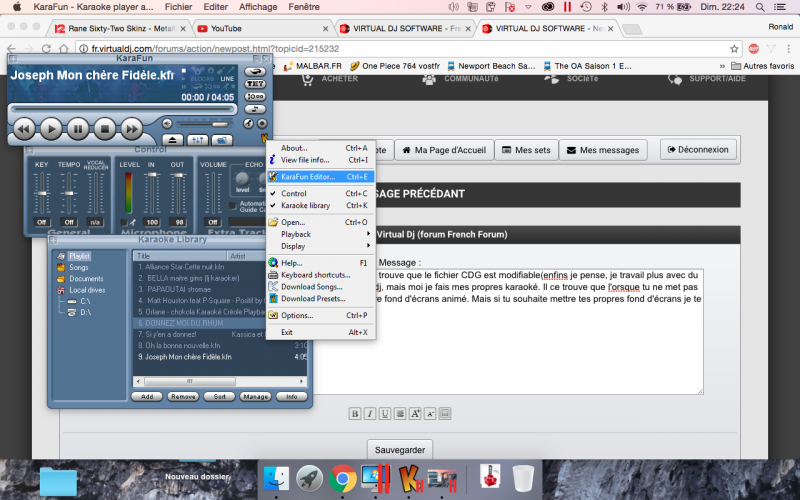Uncheck Control in the context menu
The width and height of the screenshot is (800, 500).
[321, 193]
